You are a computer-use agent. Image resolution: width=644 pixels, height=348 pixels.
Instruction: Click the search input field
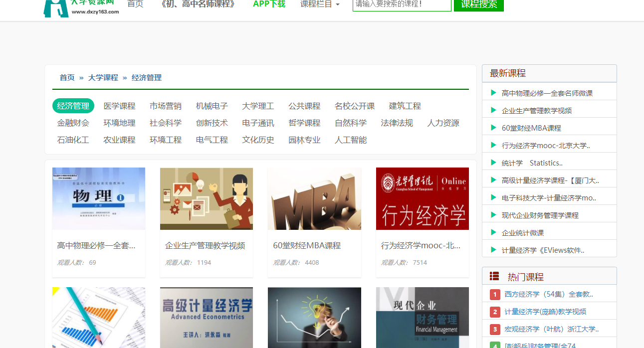click(x=402, y=5)
